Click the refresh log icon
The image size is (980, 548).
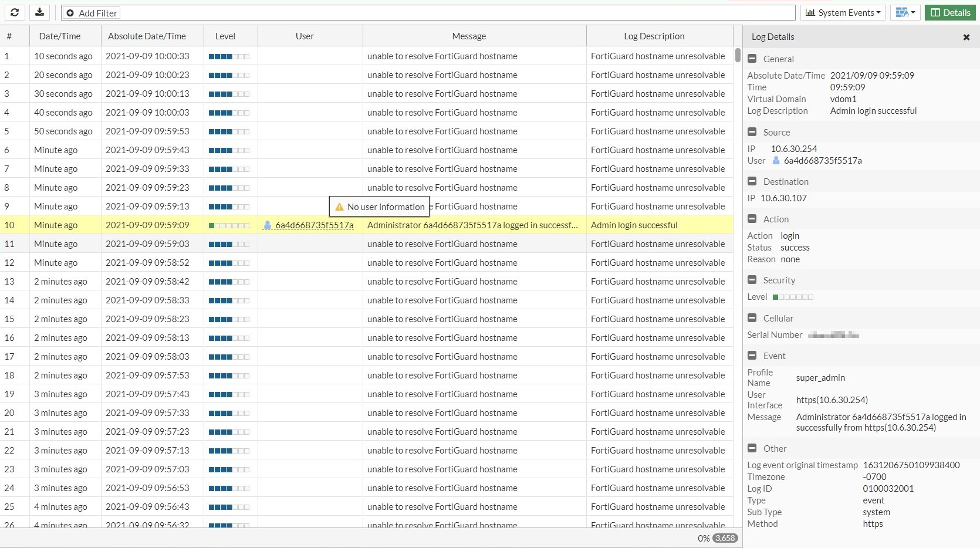15,12
